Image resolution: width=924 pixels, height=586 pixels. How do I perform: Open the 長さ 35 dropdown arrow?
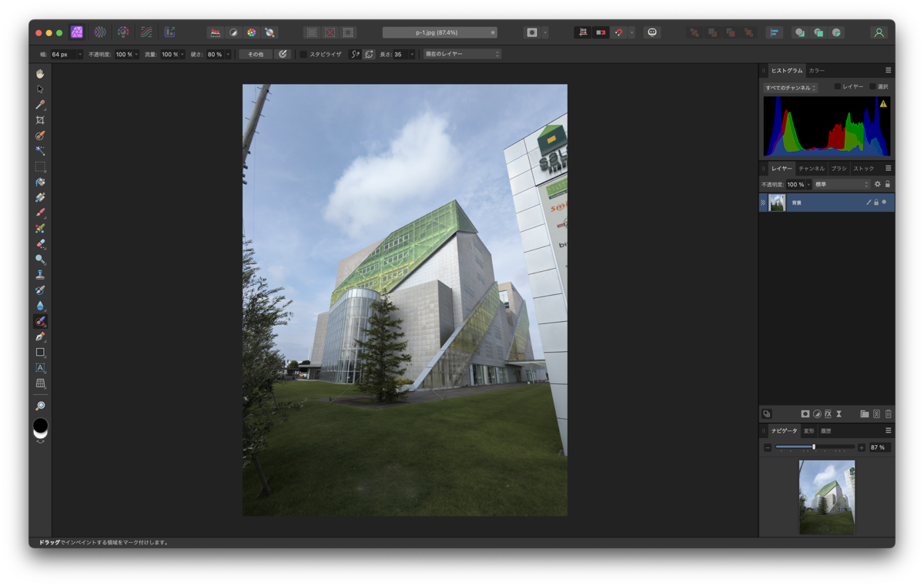click(x=412, y=55)
